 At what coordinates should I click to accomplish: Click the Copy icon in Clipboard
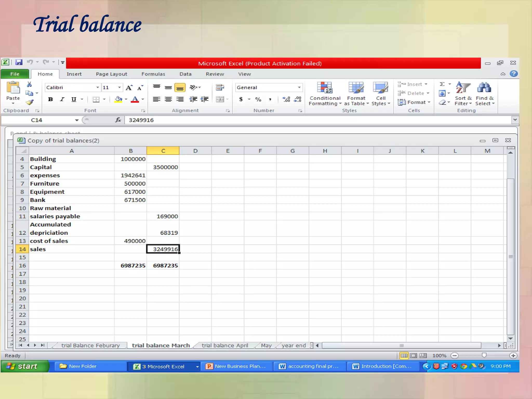point(29,93)
